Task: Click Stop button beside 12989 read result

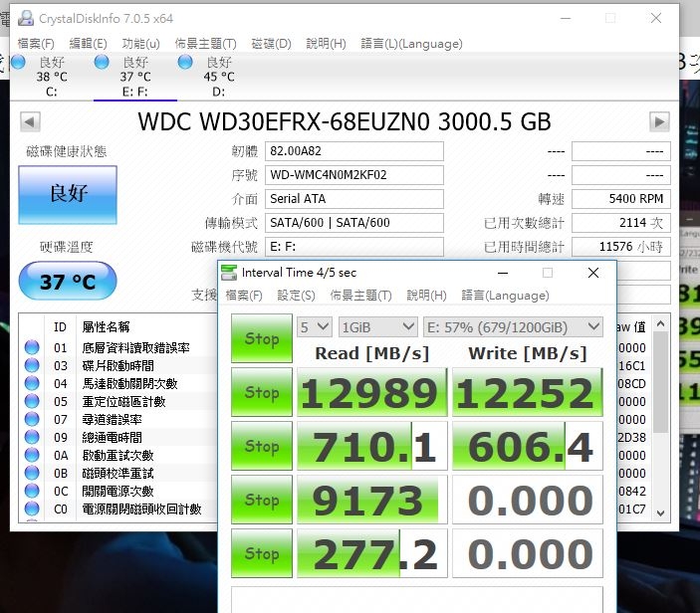Action: pyautogui.click(x=262, y=392)
